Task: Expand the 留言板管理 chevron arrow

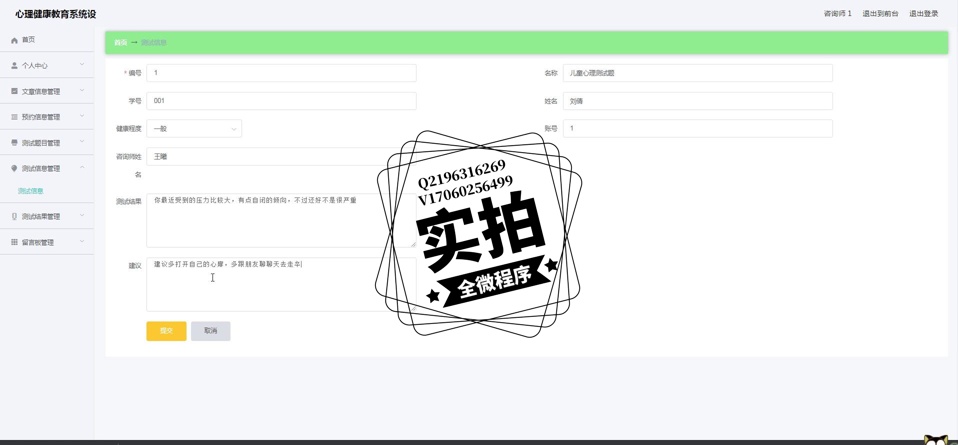Action: 82,242
